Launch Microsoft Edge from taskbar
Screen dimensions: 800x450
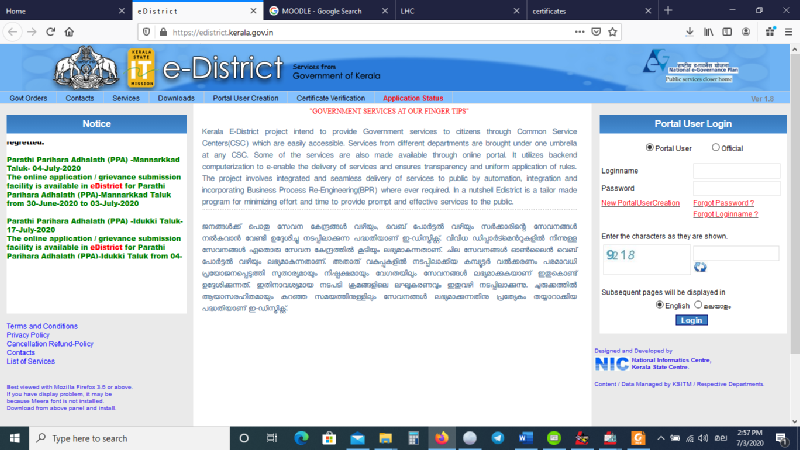[302, 438]
